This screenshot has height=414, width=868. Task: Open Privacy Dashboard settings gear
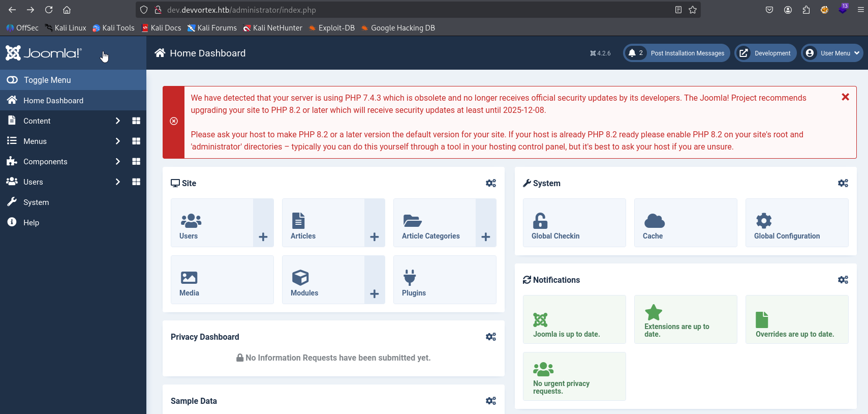[491, 337]
